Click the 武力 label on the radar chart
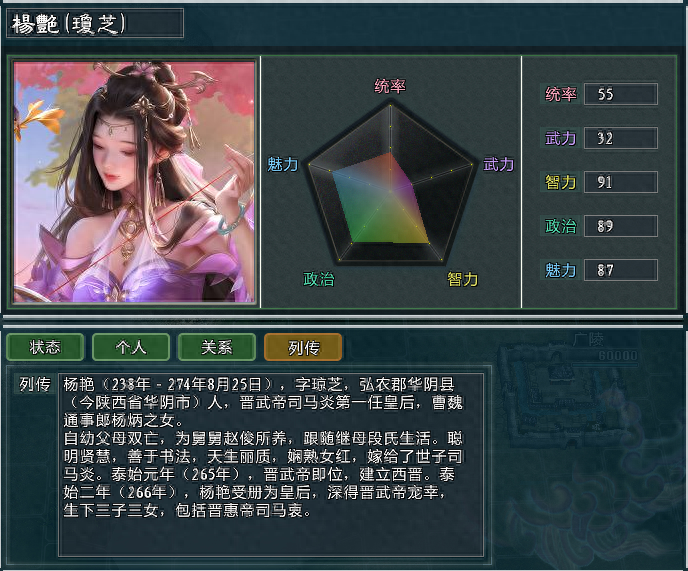 click(x=498, y=164)
